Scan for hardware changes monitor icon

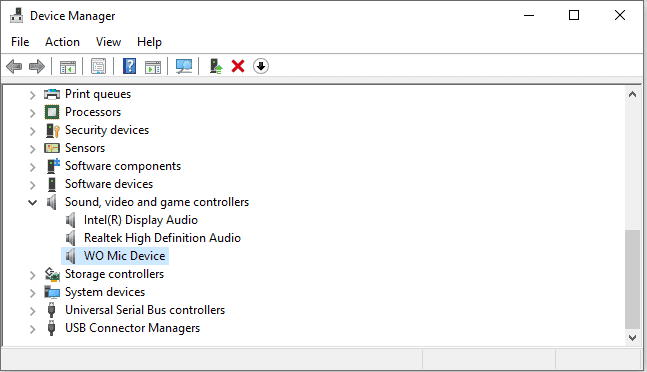[184, 66]
